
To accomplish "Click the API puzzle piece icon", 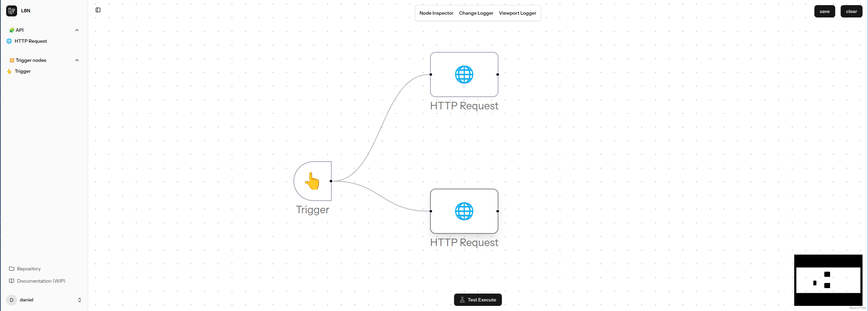I will (12, 30).
